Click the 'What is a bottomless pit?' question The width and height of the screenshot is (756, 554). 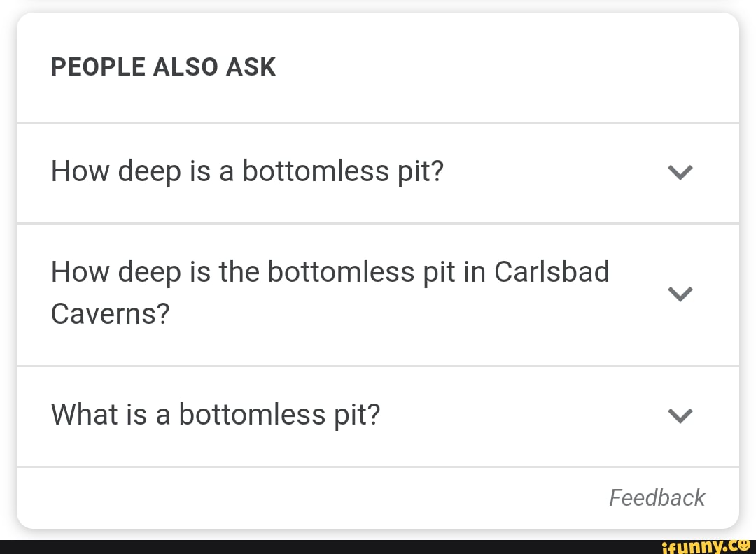215,414
